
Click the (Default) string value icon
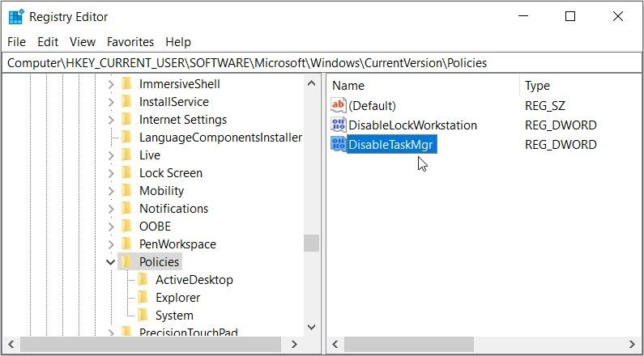pos(338,106)
